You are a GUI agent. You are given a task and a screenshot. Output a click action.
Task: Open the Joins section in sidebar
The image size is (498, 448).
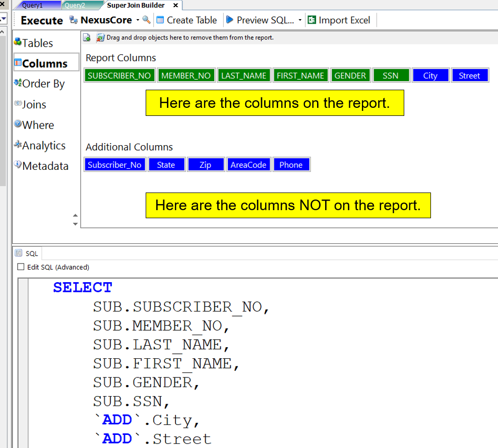(x=34, y=104)
